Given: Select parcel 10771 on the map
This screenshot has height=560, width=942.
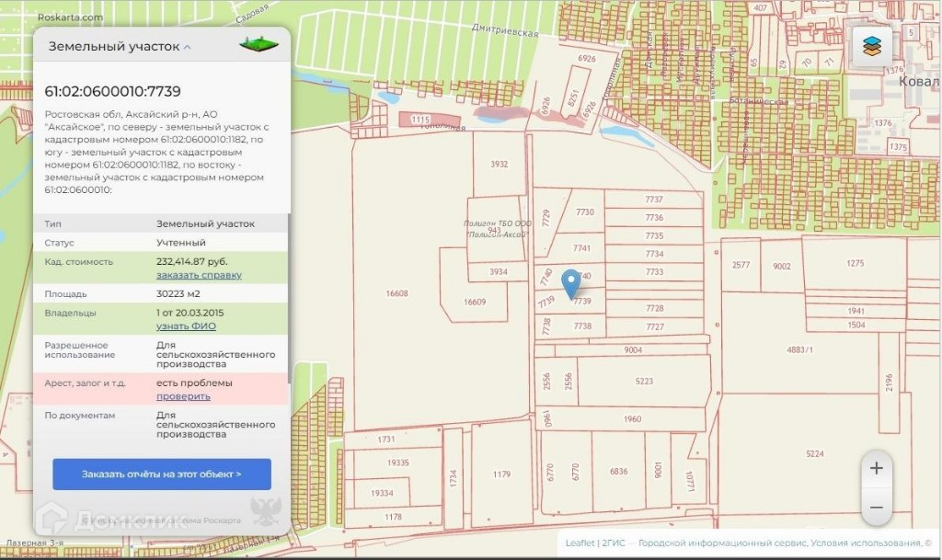Looking at the screenshot, I should tap(690, 481).
